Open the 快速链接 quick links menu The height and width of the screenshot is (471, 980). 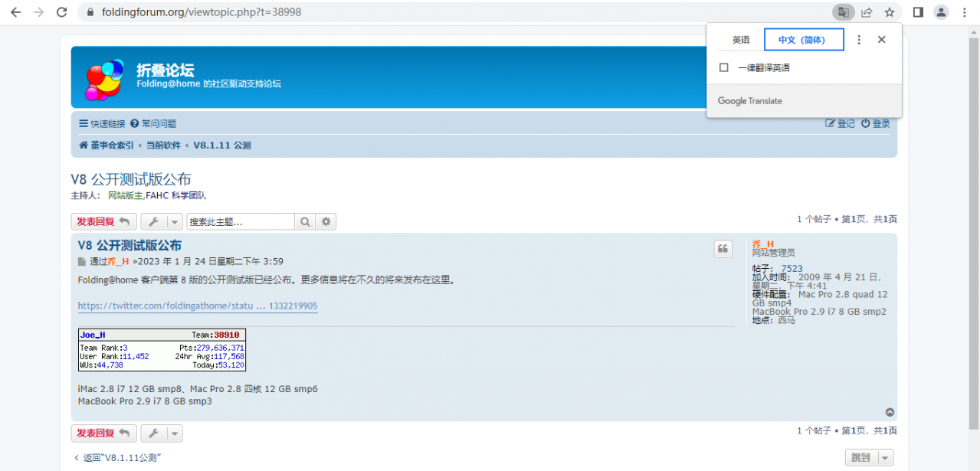pyautogui.click(x=102, y=123)
